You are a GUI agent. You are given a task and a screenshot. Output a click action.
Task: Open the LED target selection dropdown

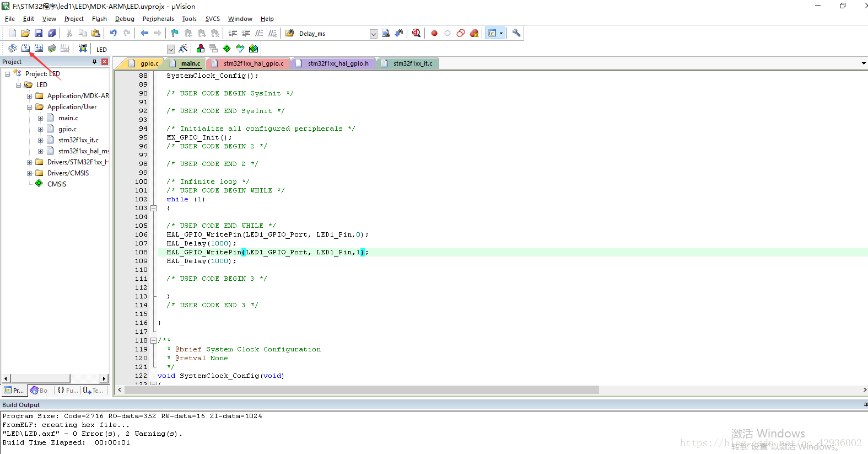[170, 49]
